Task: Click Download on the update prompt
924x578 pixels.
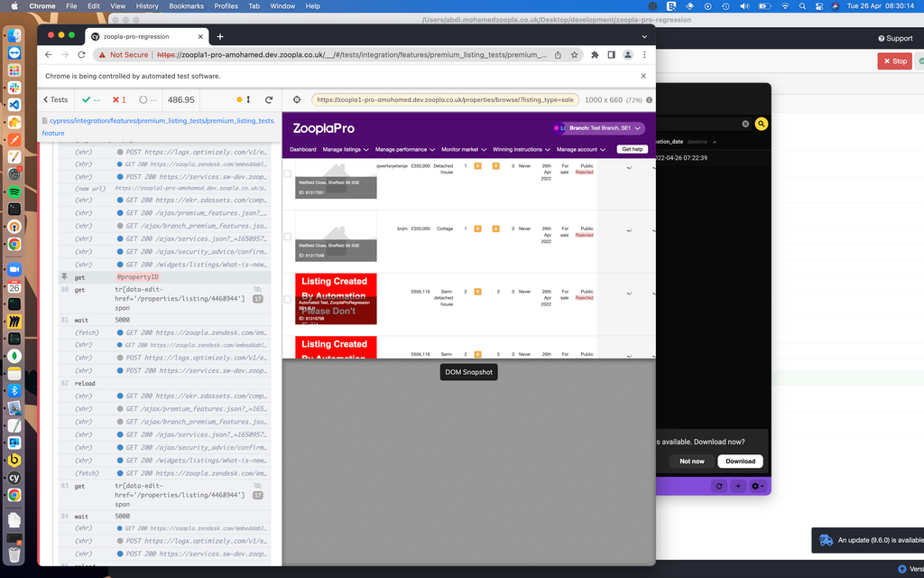Action: click(x=740, y=461)
